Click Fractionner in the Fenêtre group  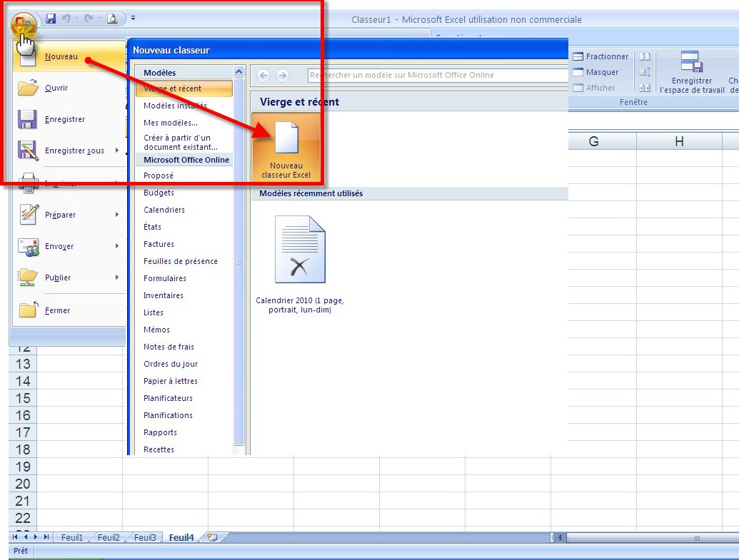600,56
